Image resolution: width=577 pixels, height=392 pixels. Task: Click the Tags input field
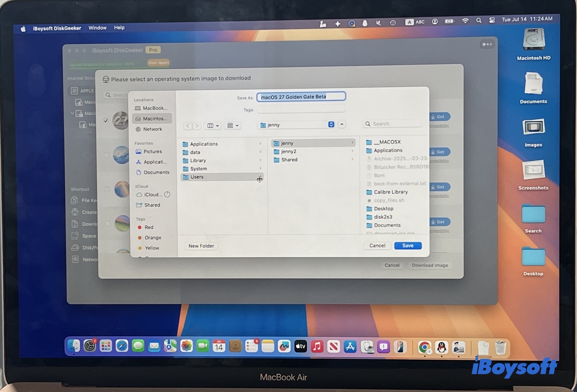click(301, 110)
